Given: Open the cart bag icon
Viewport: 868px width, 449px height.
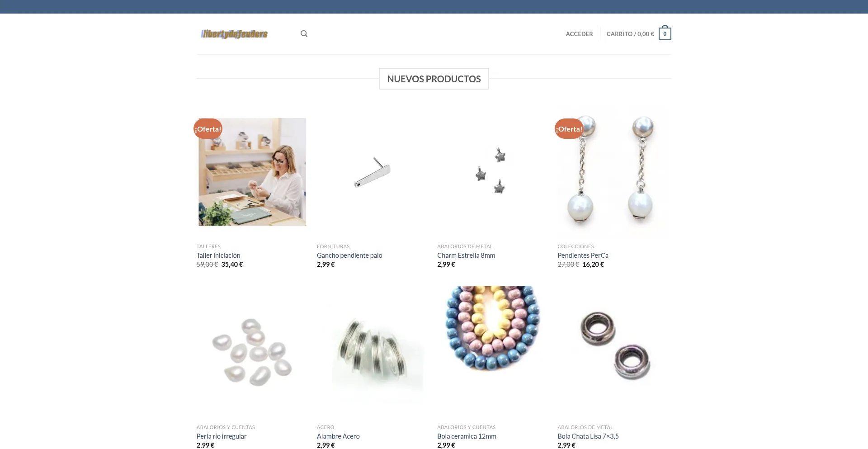Looking at the screenshot, I should [x=665, y=33].
